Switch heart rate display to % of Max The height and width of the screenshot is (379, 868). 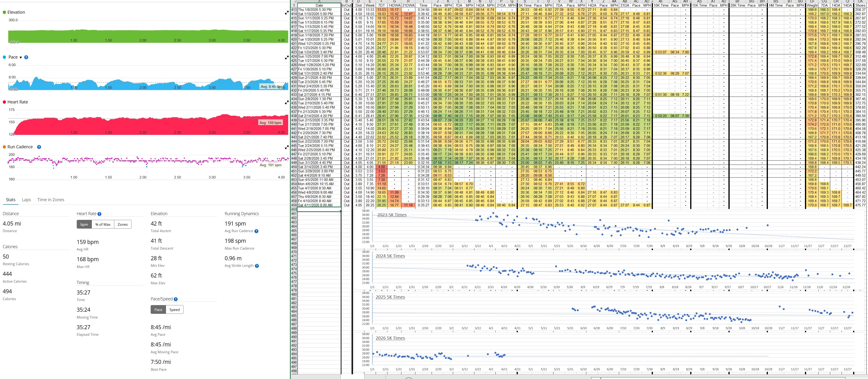pyautogui.click(x=103, y=224)
